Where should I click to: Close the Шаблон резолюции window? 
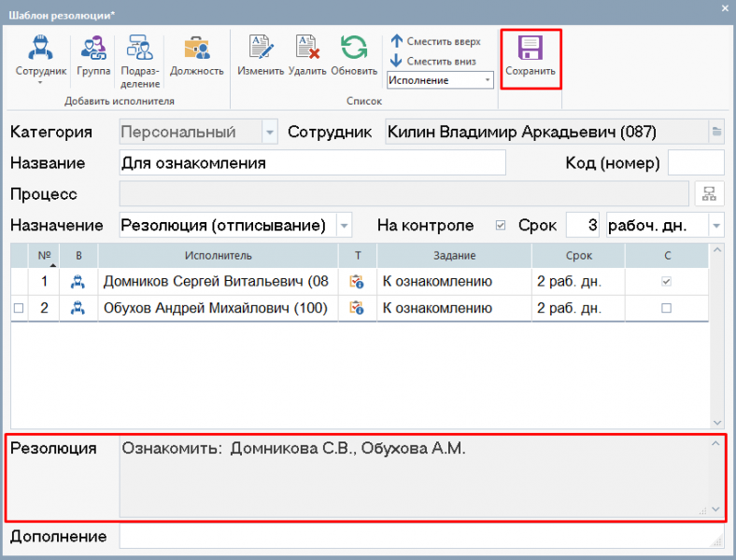(725, 8)
